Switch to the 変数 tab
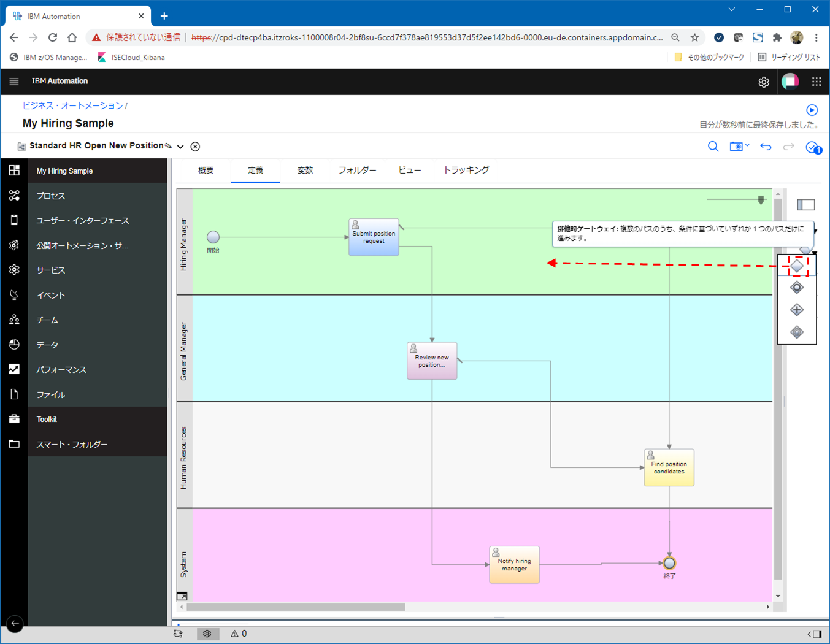 point(305,171)
